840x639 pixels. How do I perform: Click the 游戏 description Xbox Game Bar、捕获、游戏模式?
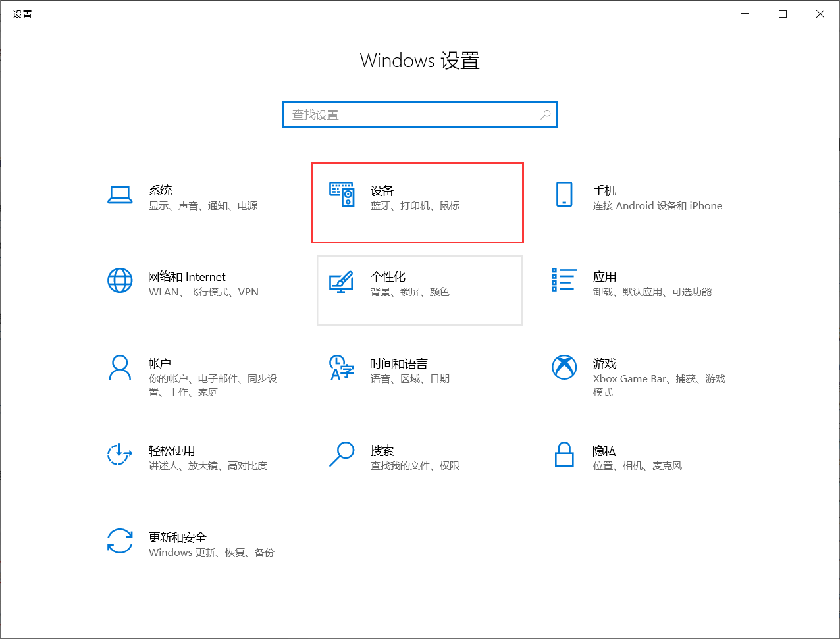pyautogui.click(x=659, y=386)
